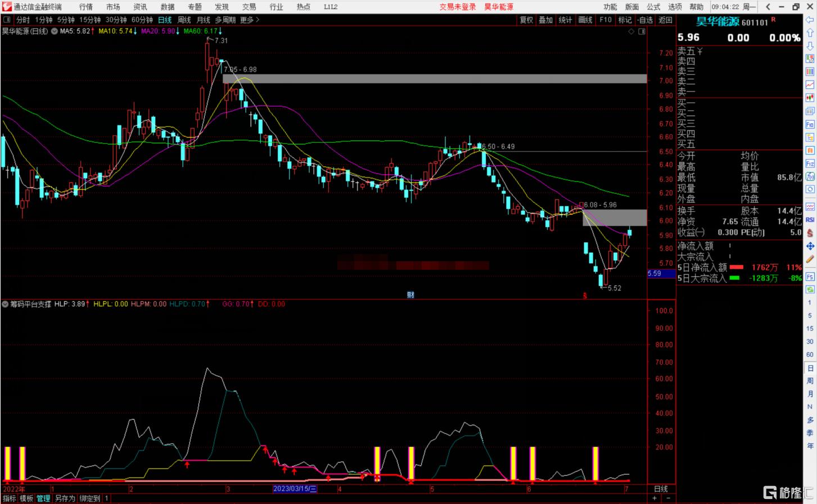This screenshot has height=504, width=817.
Task: Open the 行情 menu
Action: [x=86, y=7]
